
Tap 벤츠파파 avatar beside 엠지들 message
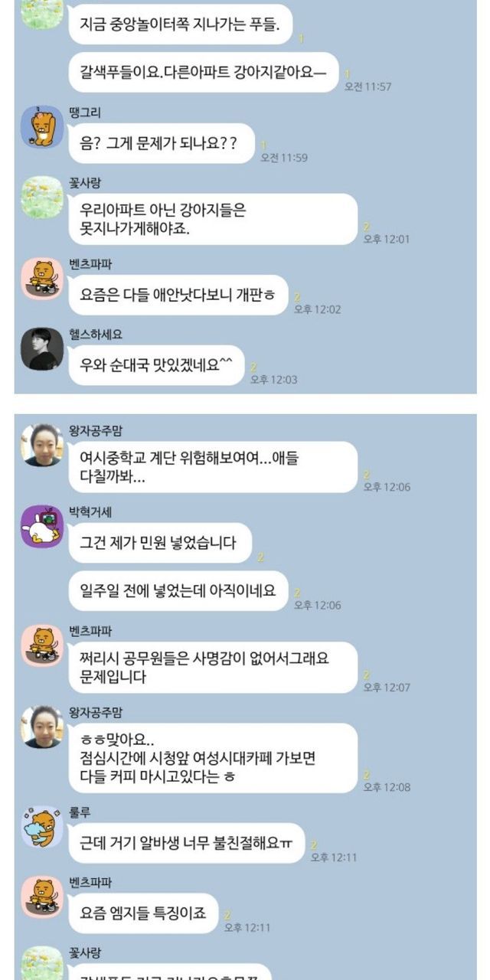(41, 897)
